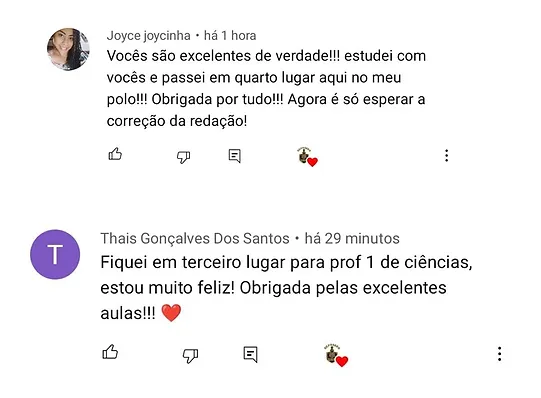Screen dimensions: 541x398
Task: Tap the red heart emoji after 'aulas!!!'
Action: (x=171, y=313)
